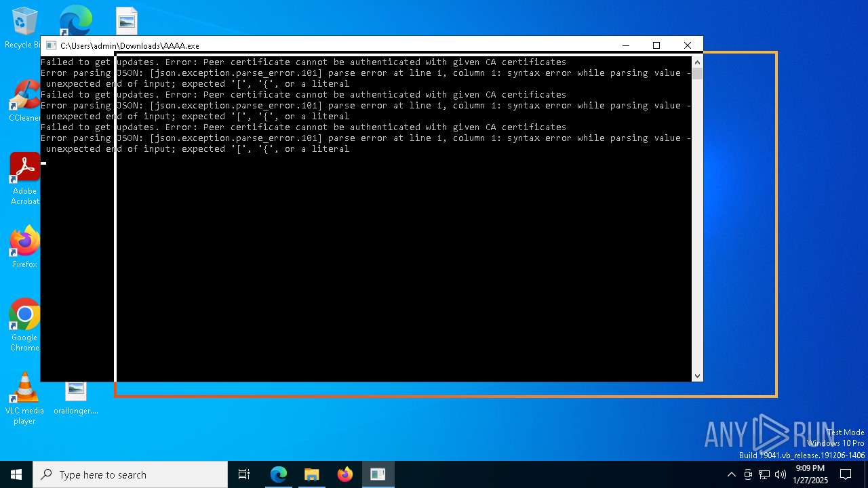868x488 pixels.
Task: Open the CCleaner desktop shortcut
Action: [24, 102]
